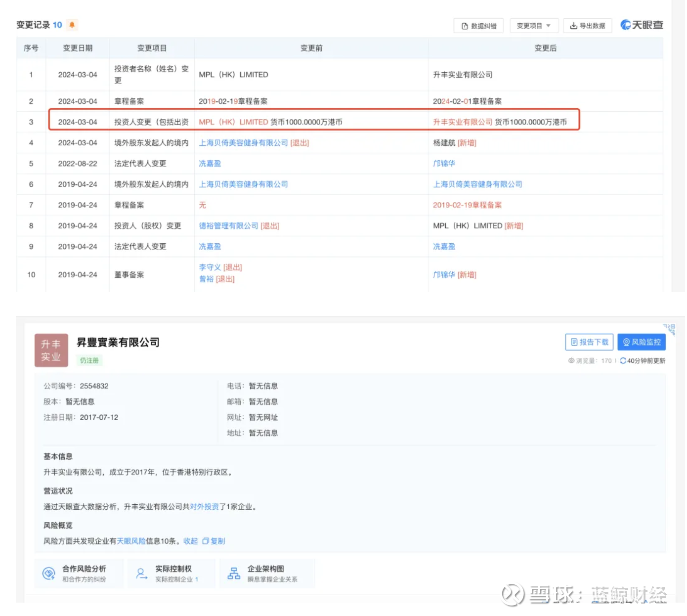The height and width of the screenshot is (616, 687).
Task: Click 杨建航 marked 新增 in row 4
Action: (444, 143)
